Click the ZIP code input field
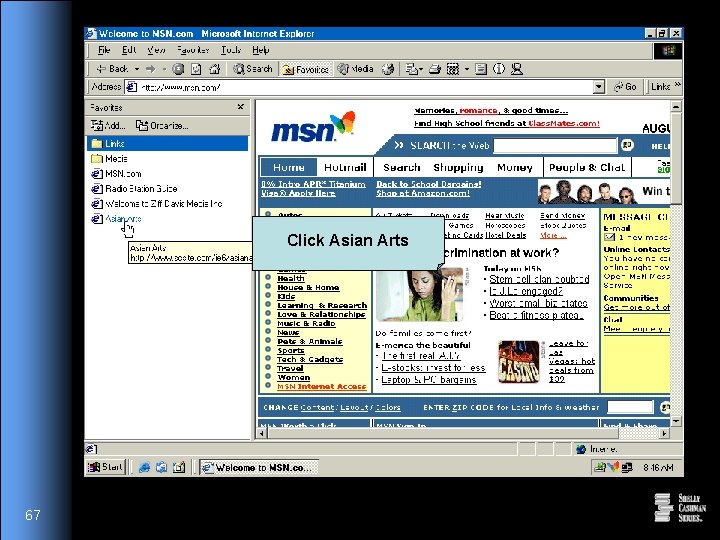 tap(630, 407)
